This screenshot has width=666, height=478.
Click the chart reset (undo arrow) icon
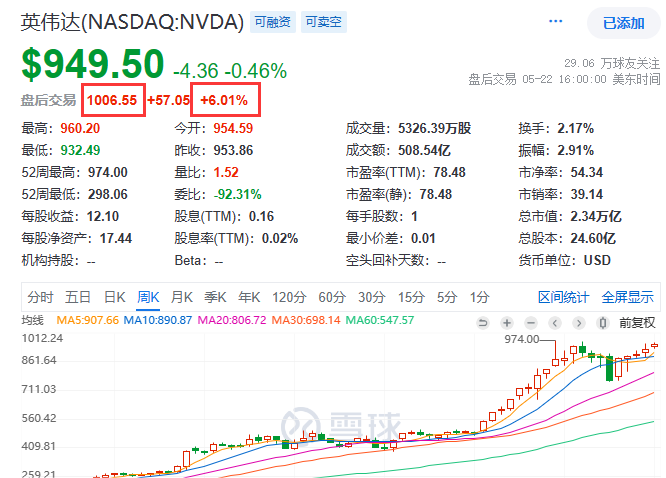pos(483,323)
